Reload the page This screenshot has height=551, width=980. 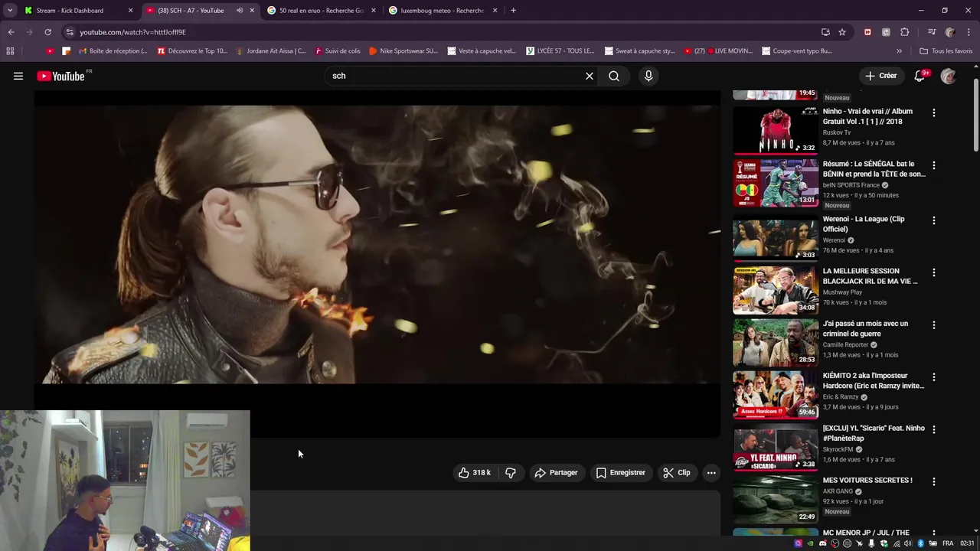coord(47,32)
